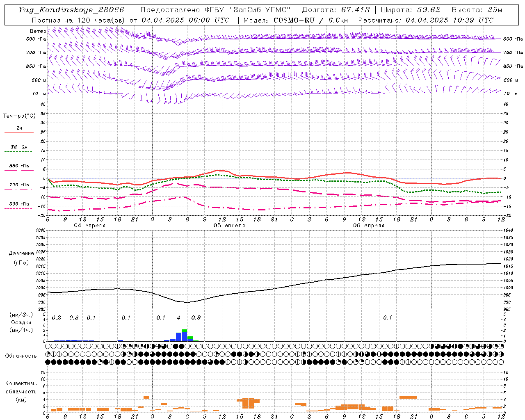525x420 pixels.
Task: Click the dashed line swatch under Td 2м legend
Action: coord(18,152)
